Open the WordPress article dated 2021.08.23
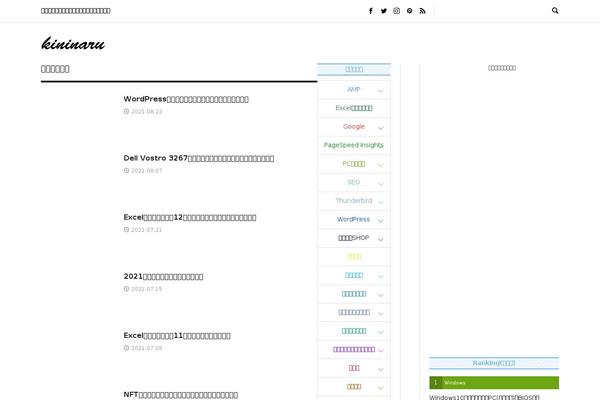 coord(186,99)
